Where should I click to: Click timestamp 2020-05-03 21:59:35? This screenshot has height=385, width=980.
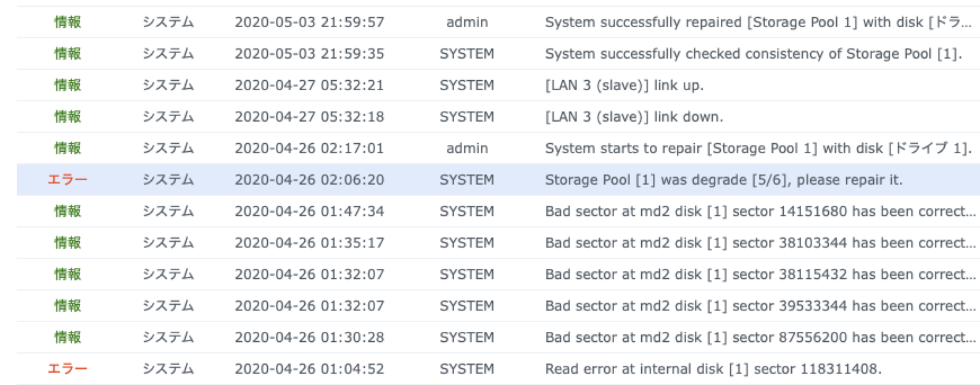tap(309, 54)
